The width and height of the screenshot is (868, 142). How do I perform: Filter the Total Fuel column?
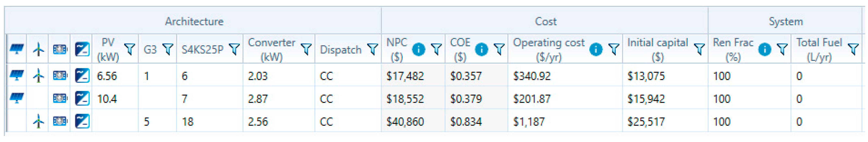click(x=853, y=49)
